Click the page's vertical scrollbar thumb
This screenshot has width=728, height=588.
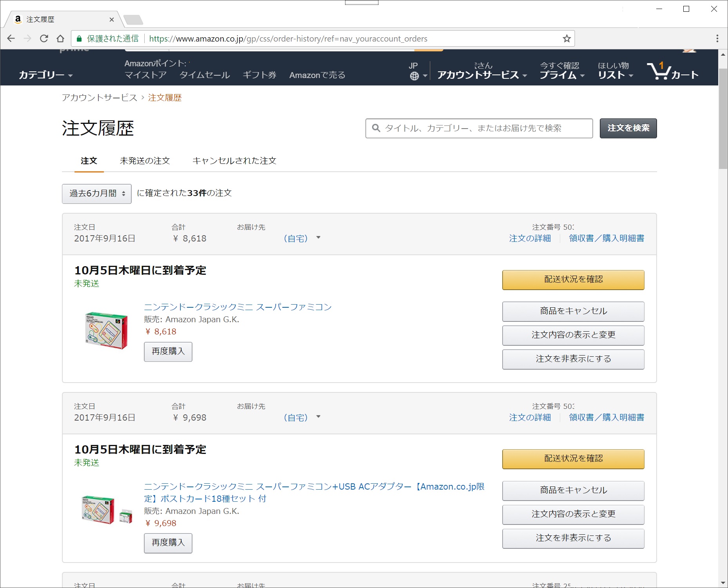723,118
